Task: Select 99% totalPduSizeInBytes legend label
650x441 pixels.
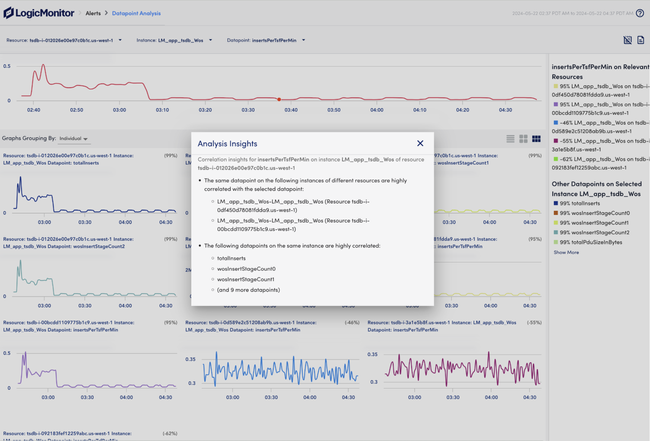Action: click(591, 242)
